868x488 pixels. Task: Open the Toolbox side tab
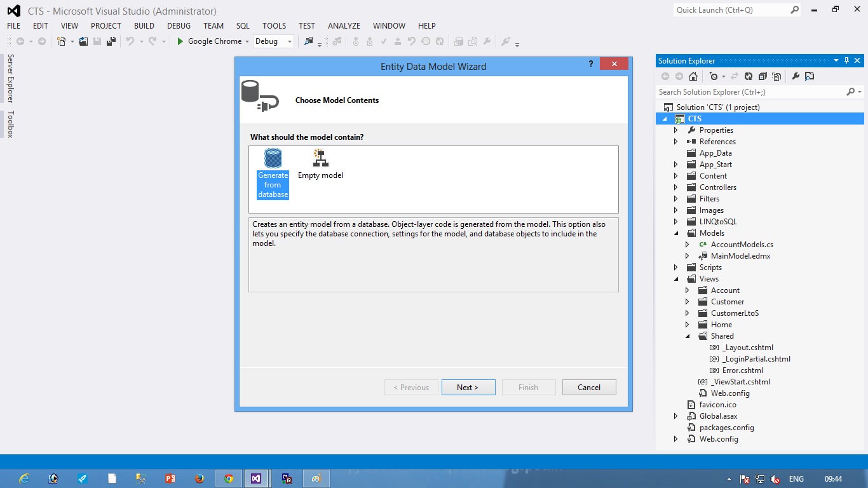[10, 125]
